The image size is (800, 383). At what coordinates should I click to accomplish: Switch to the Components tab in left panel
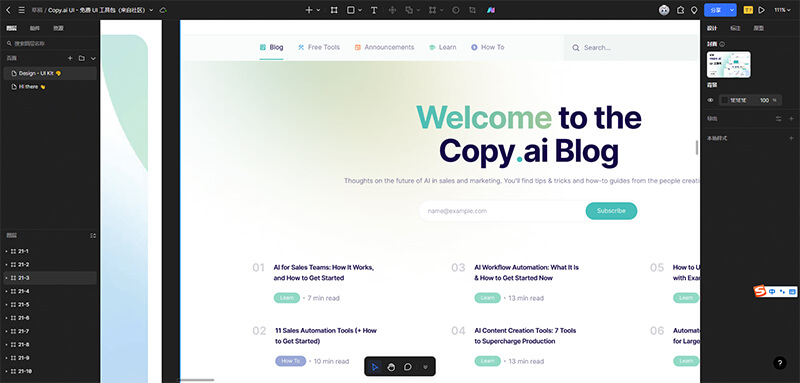click(35, 28)
